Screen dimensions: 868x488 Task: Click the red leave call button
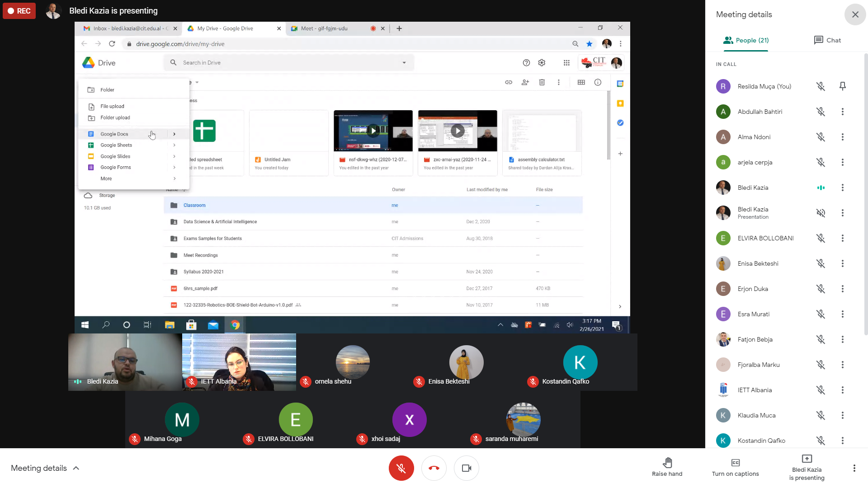pos(434,468)
